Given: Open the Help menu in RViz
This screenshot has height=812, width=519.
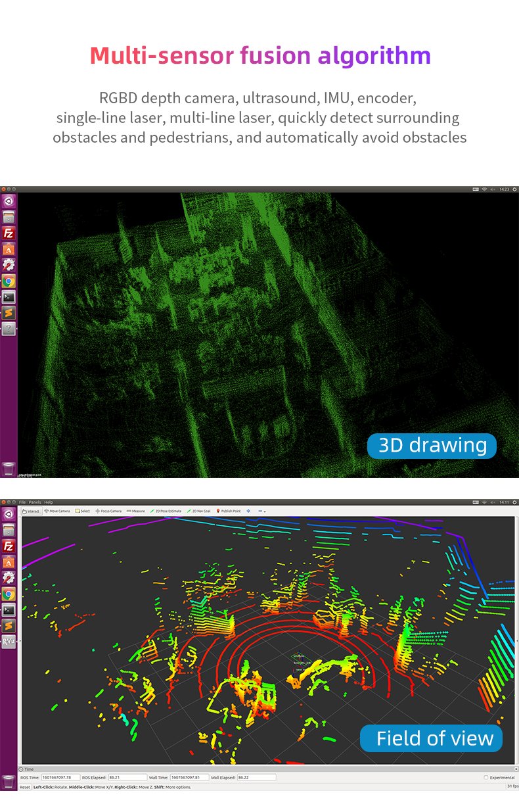Looking at the screenshot, I should pyautogui.click(x=49, y=502).
